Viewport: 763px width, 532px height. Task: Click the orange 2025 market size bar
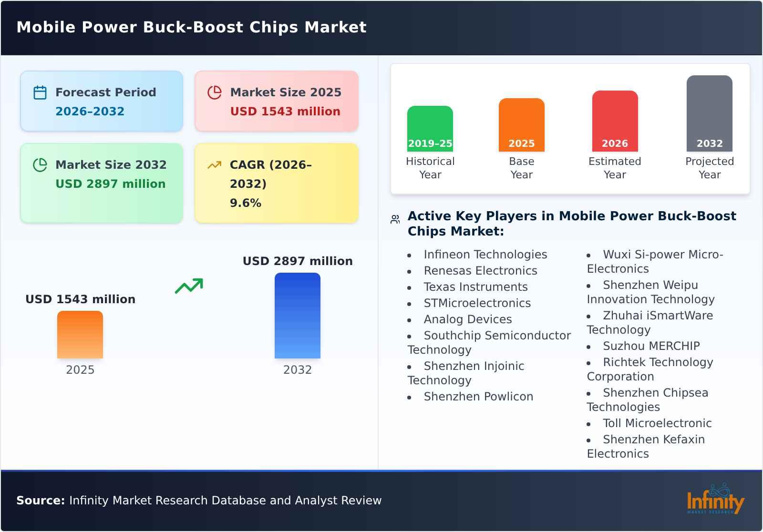(x=80, y=335)
